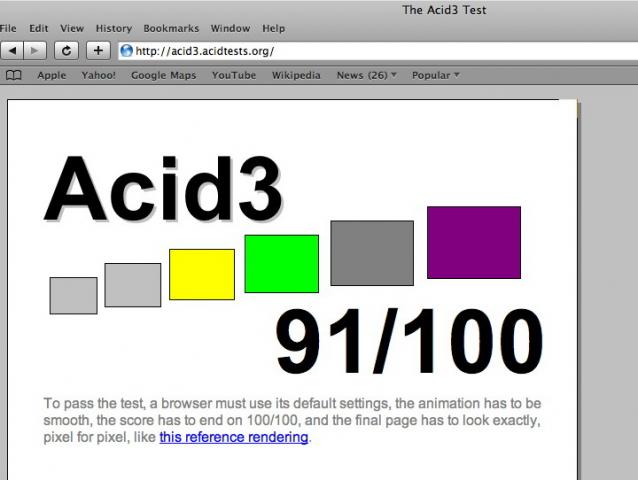This screenshot has width=638, height=480.
Task: Open the View menu
Action: coord(72,28)
